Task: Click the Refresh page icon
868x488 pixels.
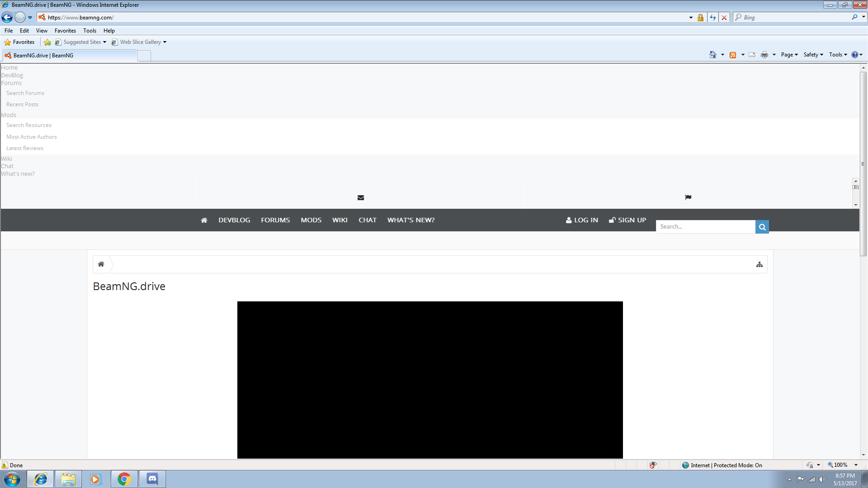Action: (713, 18)
